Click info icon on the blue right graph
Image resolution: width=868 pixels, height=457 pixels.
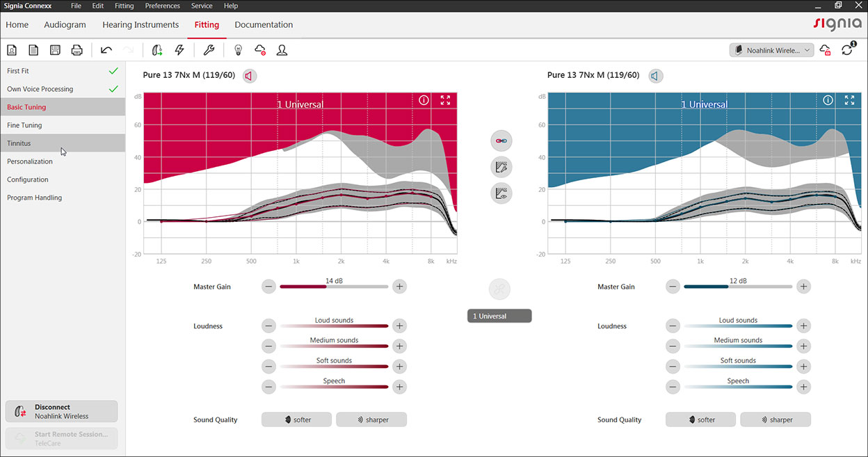pos(828,100)
